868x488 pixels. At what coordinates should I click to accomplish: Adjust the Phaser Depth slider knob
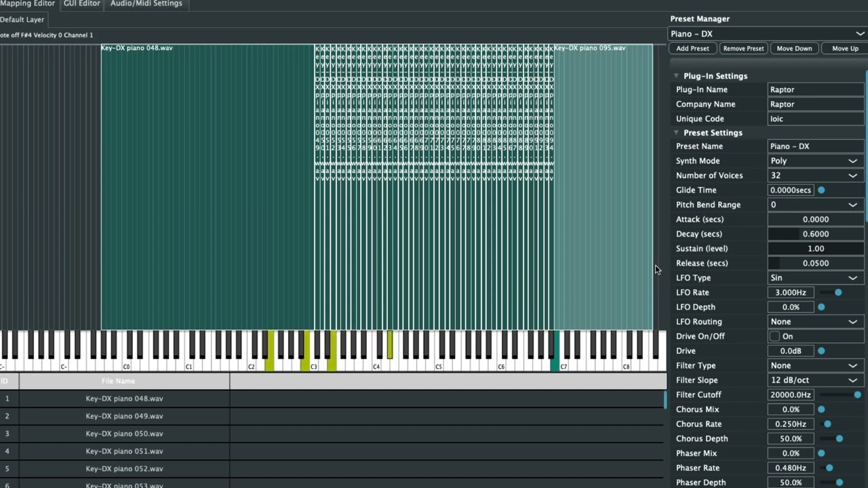point(840,483)
